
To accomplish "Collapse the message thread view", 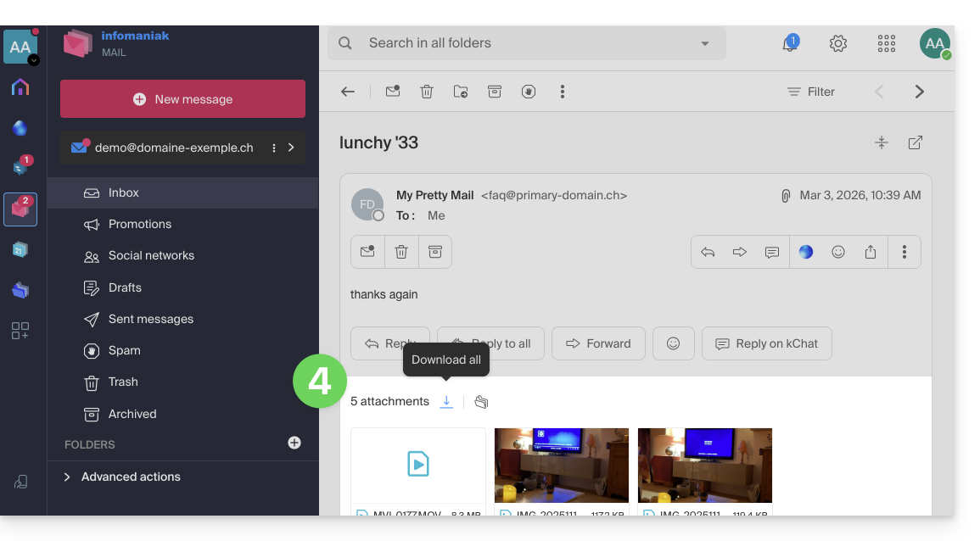I will click(x=882, y=142).
